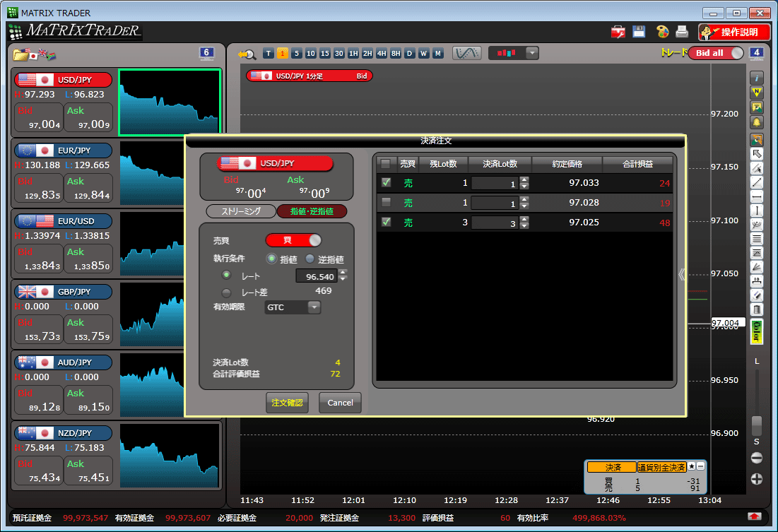Select the trend line drawing tool
The width and height of the screenshot is (778, 532).
point(756,182)
